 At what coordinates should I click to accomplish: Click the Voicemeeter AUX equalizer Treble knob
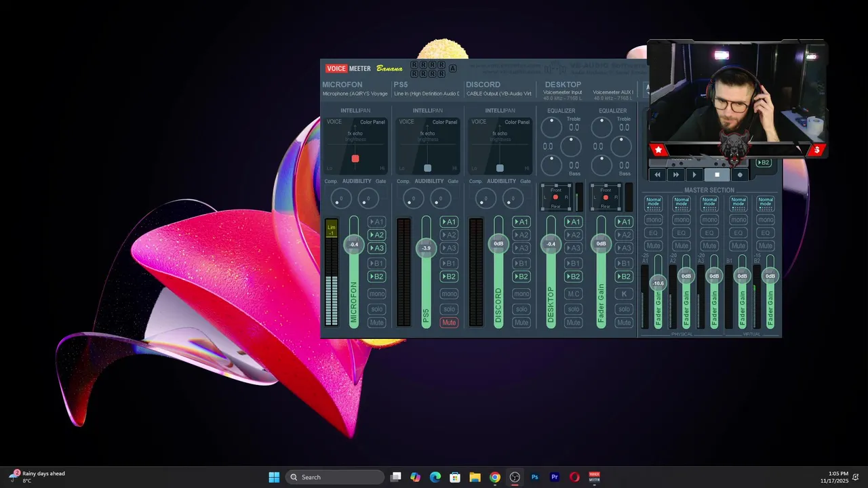coord(601,127)
